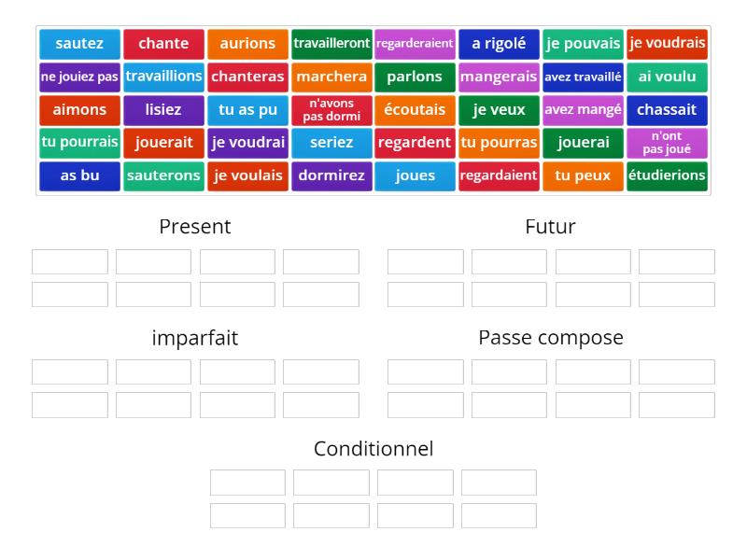Viewport: 747px width, 560px height.
Task: Click the 'n'avons pas dormi' tile
Action: [x=331, y=110]
